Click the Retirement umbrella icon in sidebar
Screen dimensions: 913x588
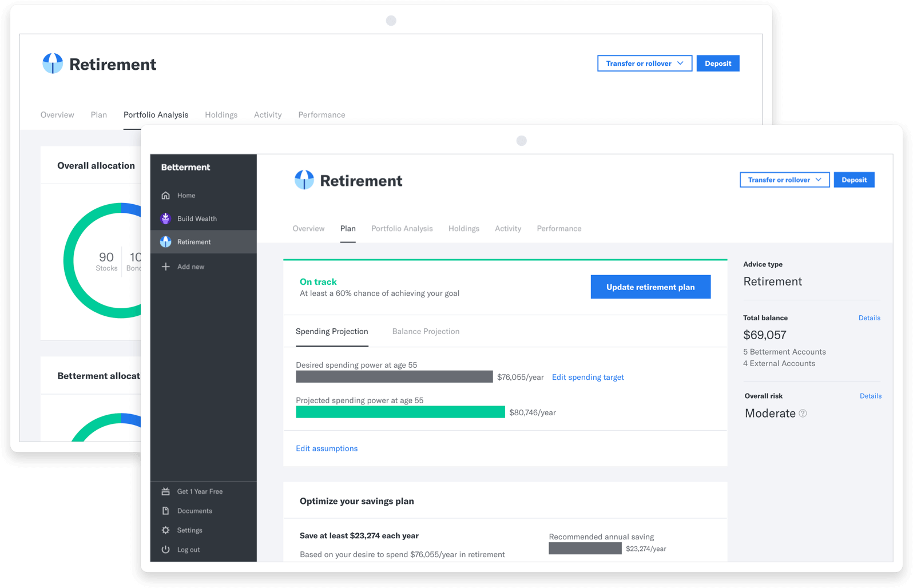166,242
